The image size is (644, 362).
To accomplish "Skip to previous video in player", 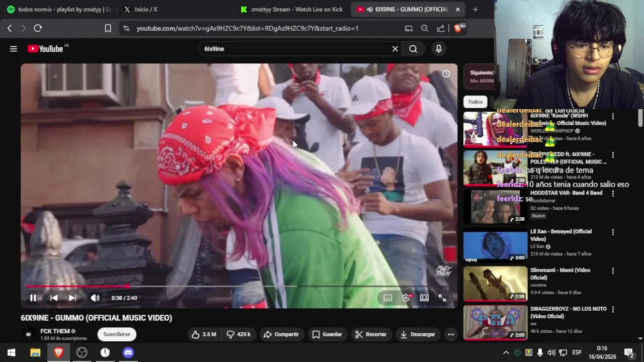I will 54,298.
